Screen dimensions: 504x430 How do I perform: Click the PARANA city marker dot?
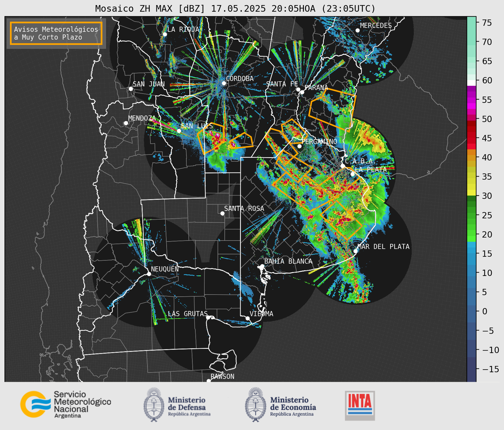tap(302, 92)
